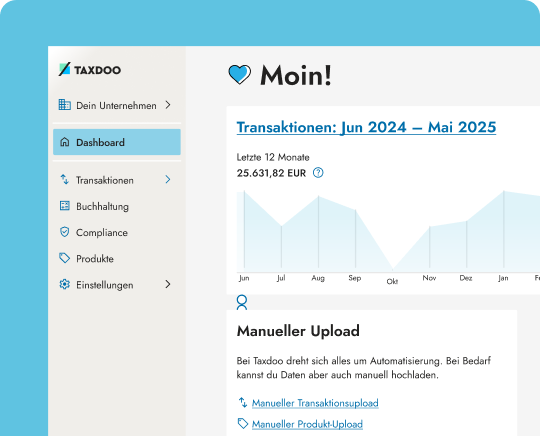Click the Compliance shield icon
This screenshot has width=540, height=436.
coord(65,232)
